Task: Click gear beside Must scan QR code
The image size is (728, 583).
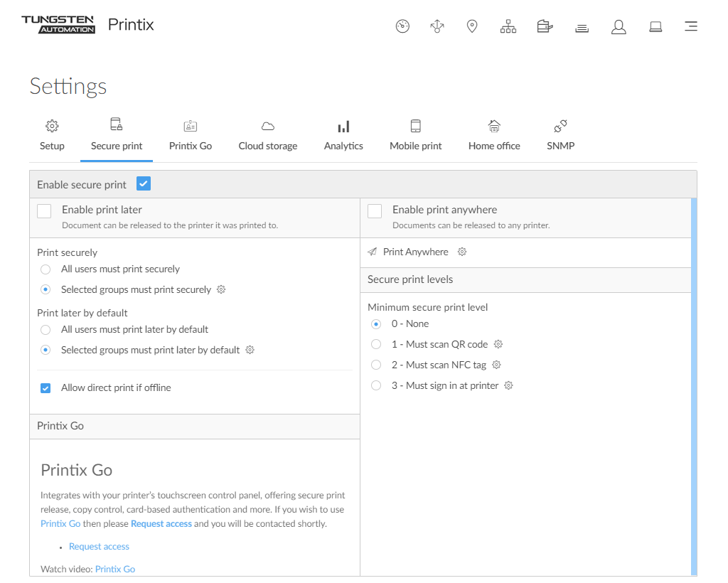Action: (x=498, y=344)
